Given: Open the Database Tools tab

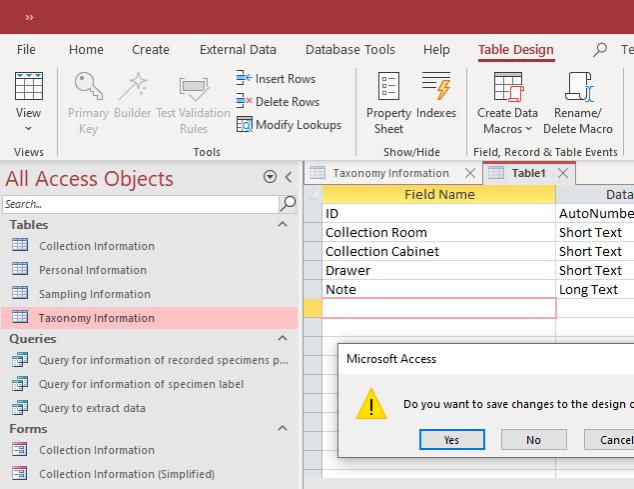Looking at the screenshot, I should 350,49.
